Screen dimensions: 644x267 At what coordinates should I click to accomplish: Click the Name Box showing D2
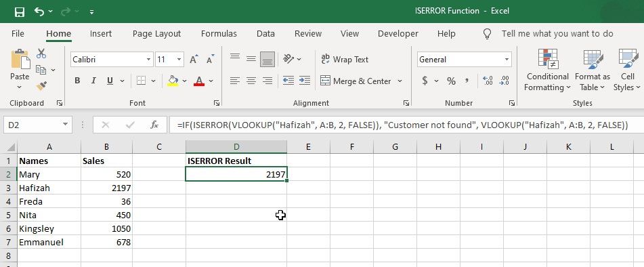(38, 125)
